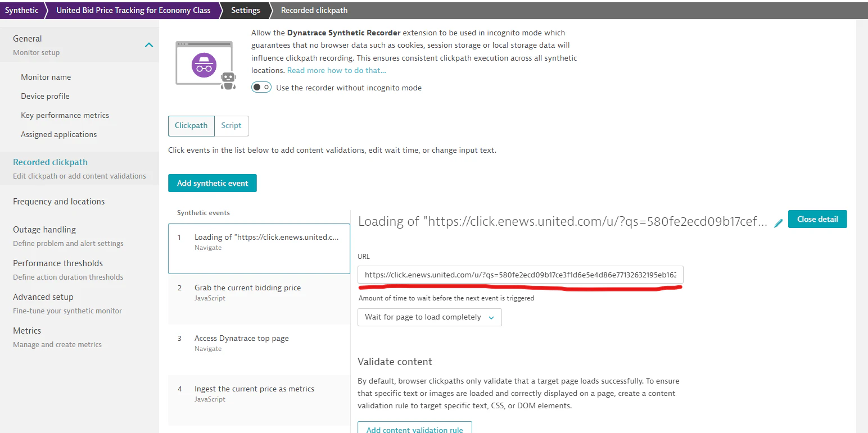Focus the URL input field
This screenshot has width=868, height=433.
521,275
